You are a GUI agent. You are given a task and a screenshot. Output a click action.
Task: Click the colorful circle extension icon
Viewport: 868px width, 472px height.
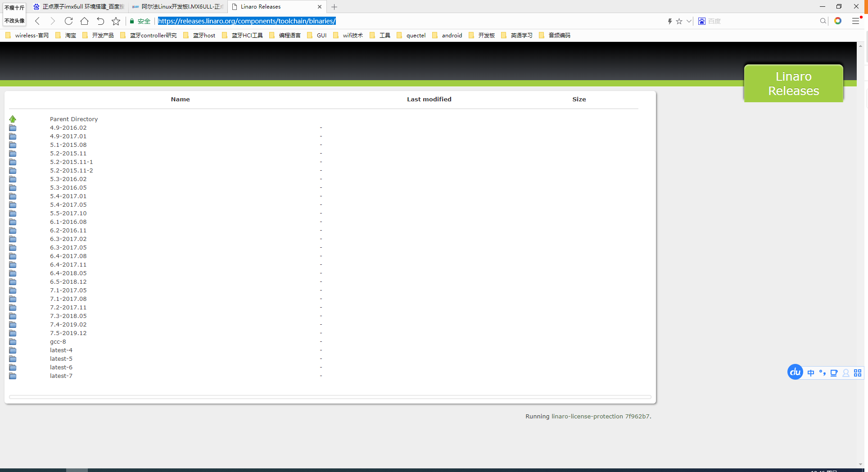(838, 21)
